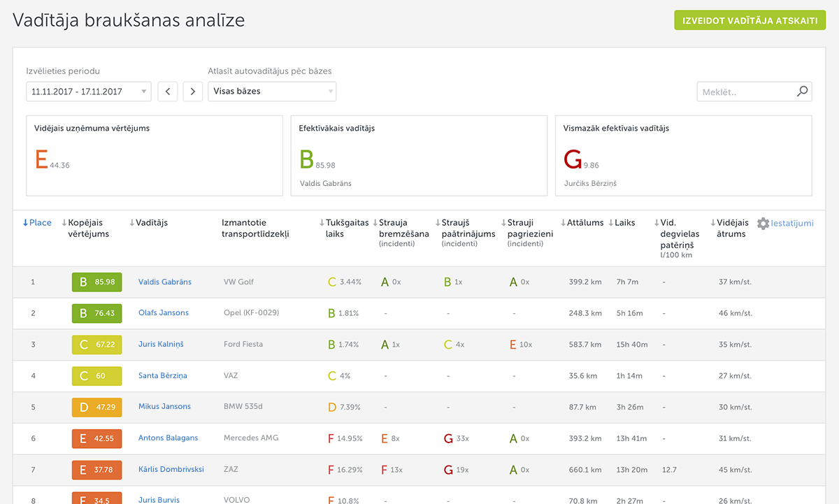This screenshot has height=504, width=839.
Task: Open the Iestatījumi gear settings
Action: pos(785,224)
